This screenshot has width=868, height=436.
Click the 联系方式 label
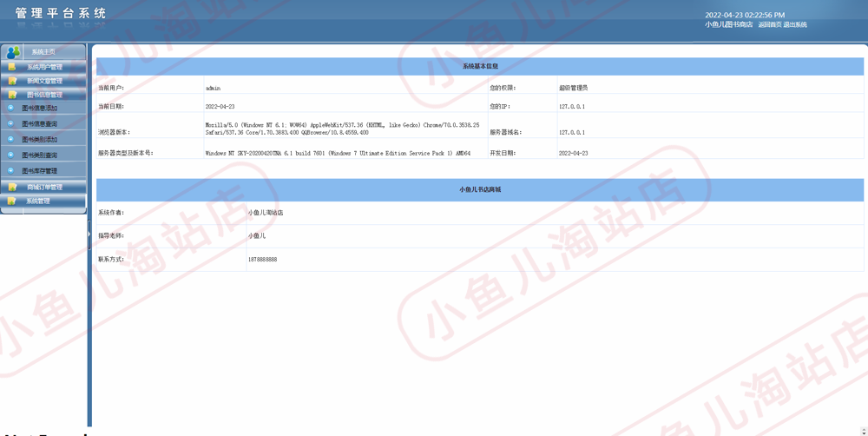[111, 260]
